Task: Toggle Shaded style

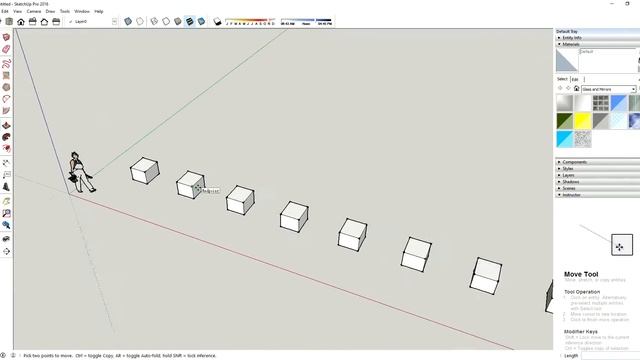Action: tap(178, 21)
